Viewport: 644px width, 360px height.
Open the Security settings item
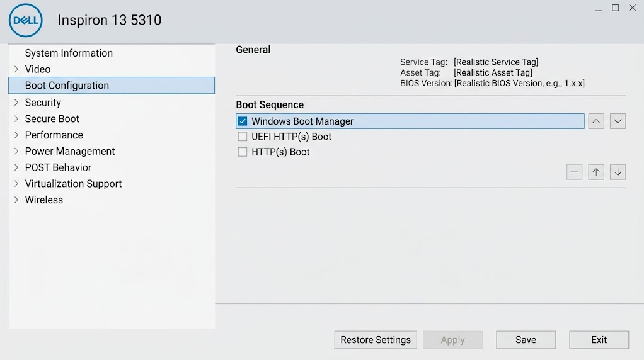click(x=43, y=103)
